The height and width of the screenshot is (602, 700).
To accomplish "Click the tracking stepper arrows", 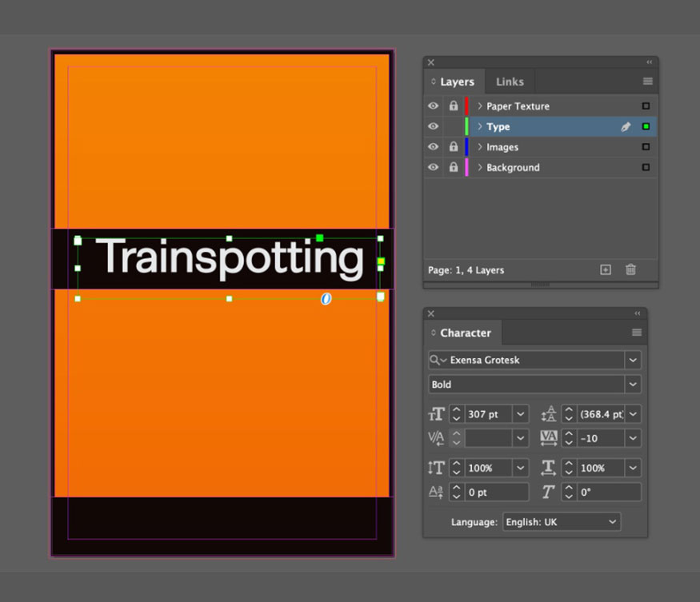I will click(569, 438).
